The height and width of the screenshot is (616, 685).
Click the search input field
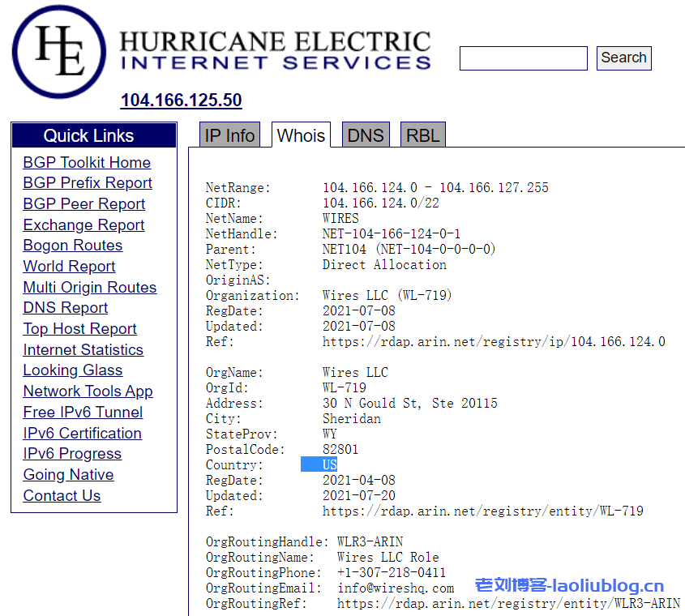pyautogui.click(x=523, y=58)
